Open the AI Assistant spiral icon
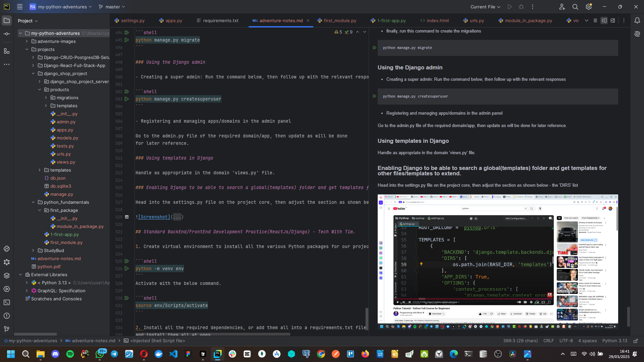 (637, 34)
